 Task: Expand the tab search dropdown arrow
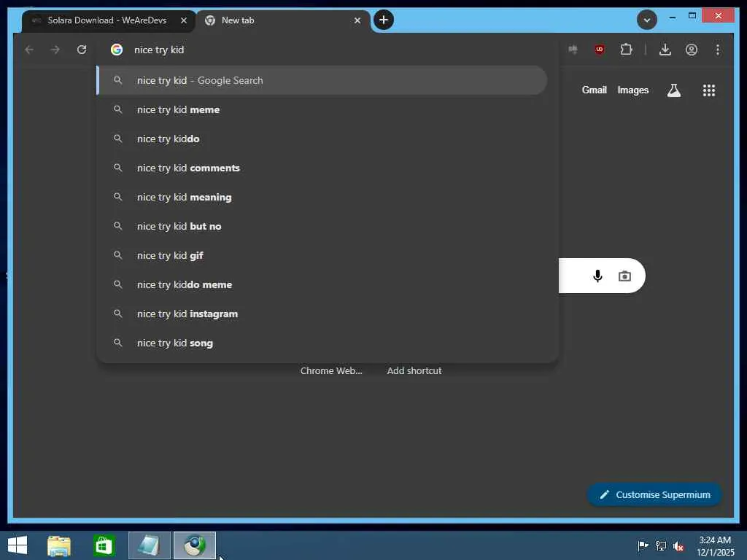[646, 20]
